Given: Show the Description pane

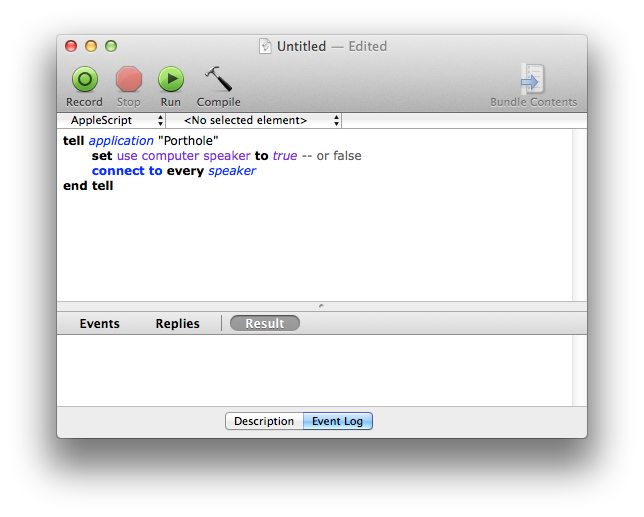Looking at the screenshot, I should 264,421.
